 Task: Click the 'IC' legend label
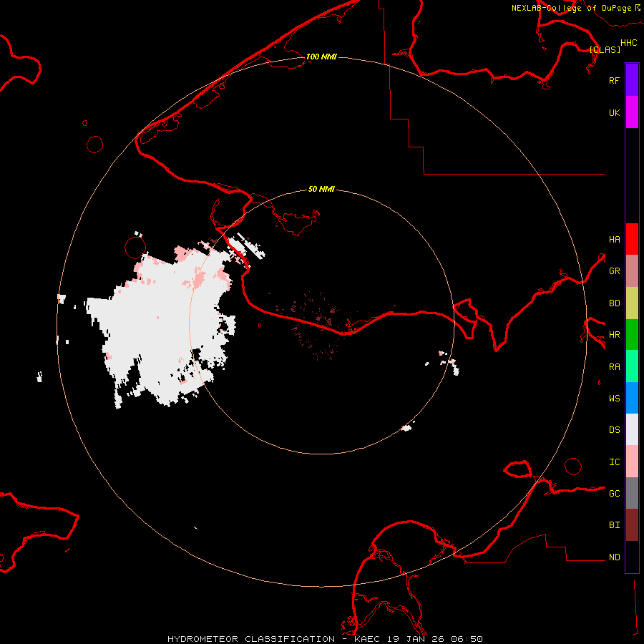(x=614, y=462)
